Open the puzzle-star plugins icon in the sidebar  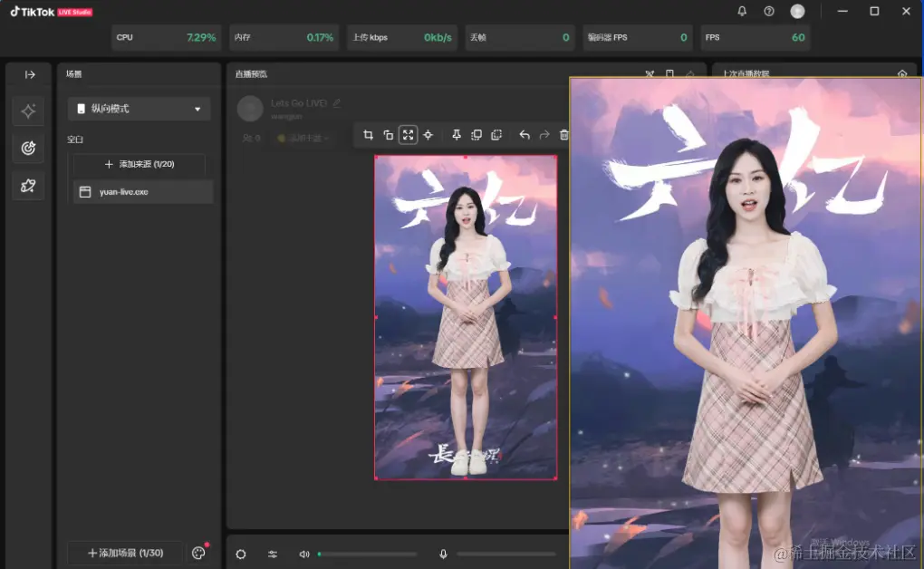coord(28,186)
